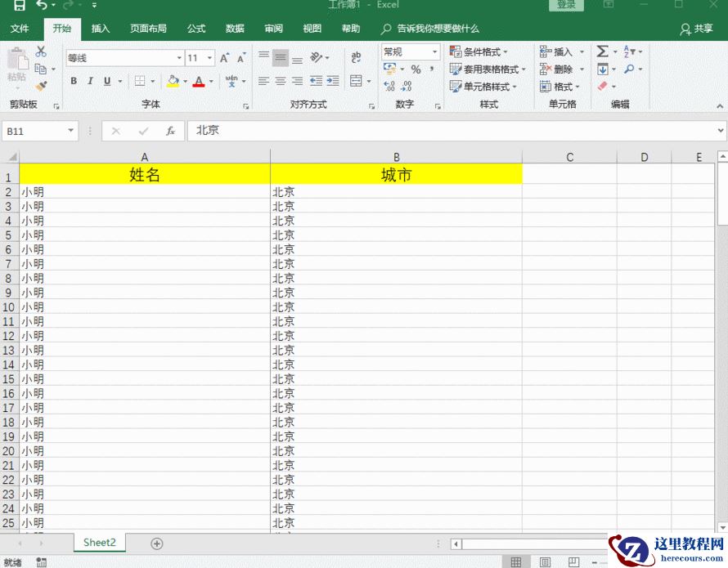
Task: Switch to the 页面布局 ribbon tab
Action: coord(148,29)
